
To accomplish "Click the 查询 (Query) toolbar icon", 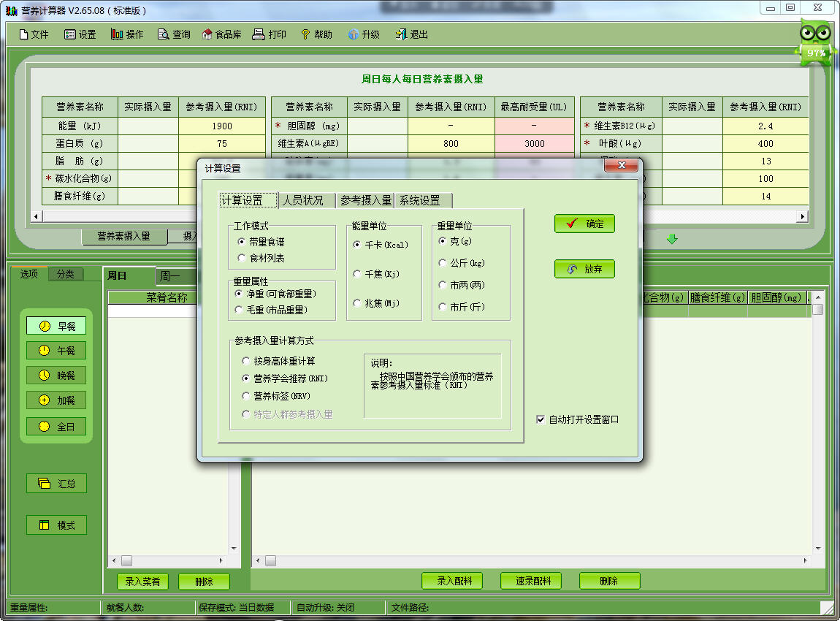I will (x=173, y=34).
